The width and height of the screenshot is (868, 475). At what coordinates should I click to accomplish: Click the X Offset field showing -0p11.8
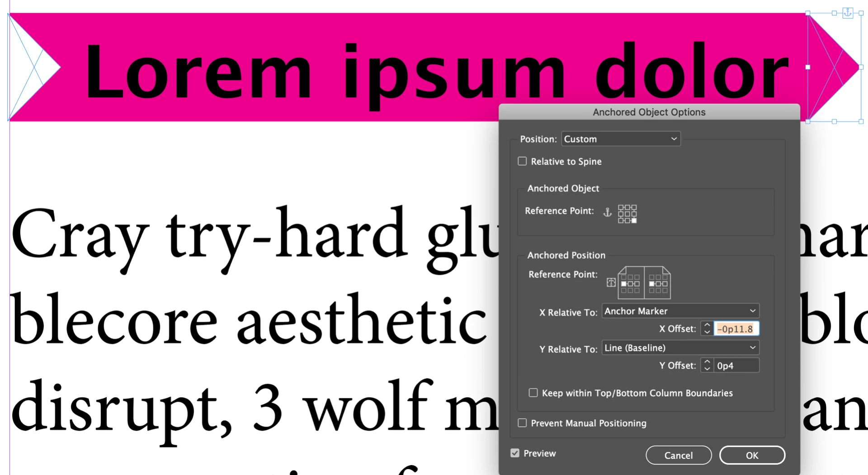point(736,329)
